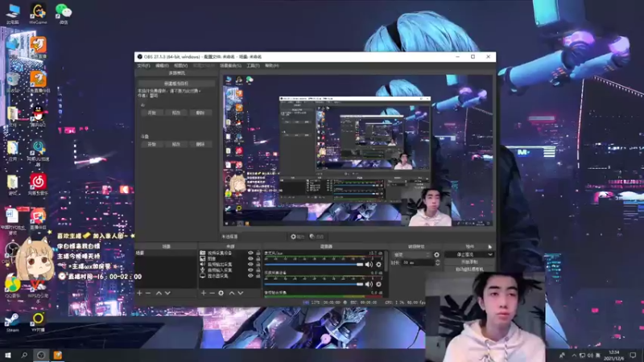644x362 pixels.
Task: Lock the 音频输出采集 source
Action: [x=258, y=265]
